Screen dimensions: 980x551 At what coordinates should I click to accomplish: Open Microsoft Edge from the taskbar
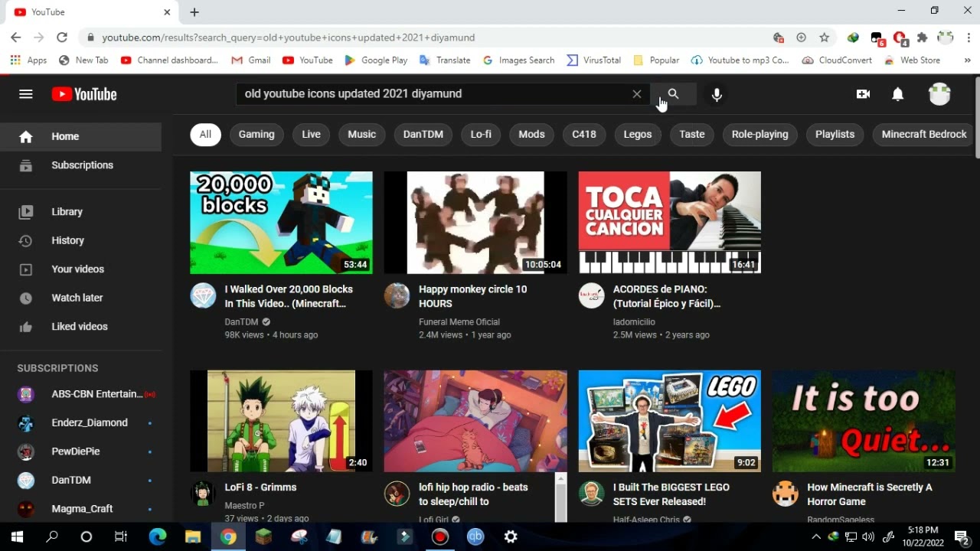pyautogui.click(x=158, y=537)
